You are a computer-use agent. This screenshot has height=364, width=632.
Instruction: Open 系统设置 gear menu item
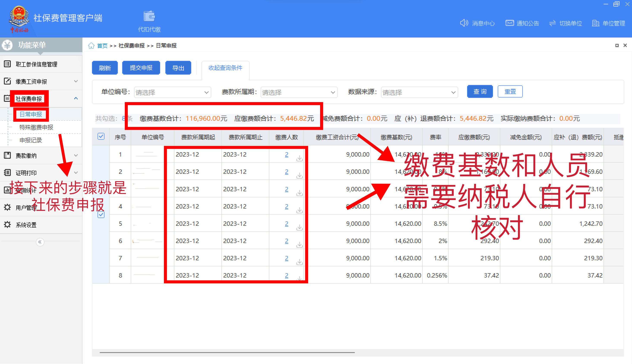[x=26, y=225]
